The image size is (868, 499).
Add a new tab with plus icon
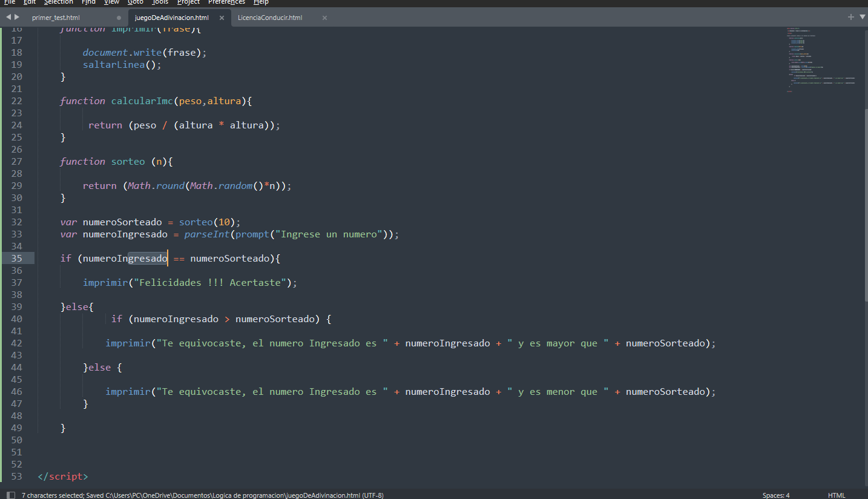pos(851,18)
